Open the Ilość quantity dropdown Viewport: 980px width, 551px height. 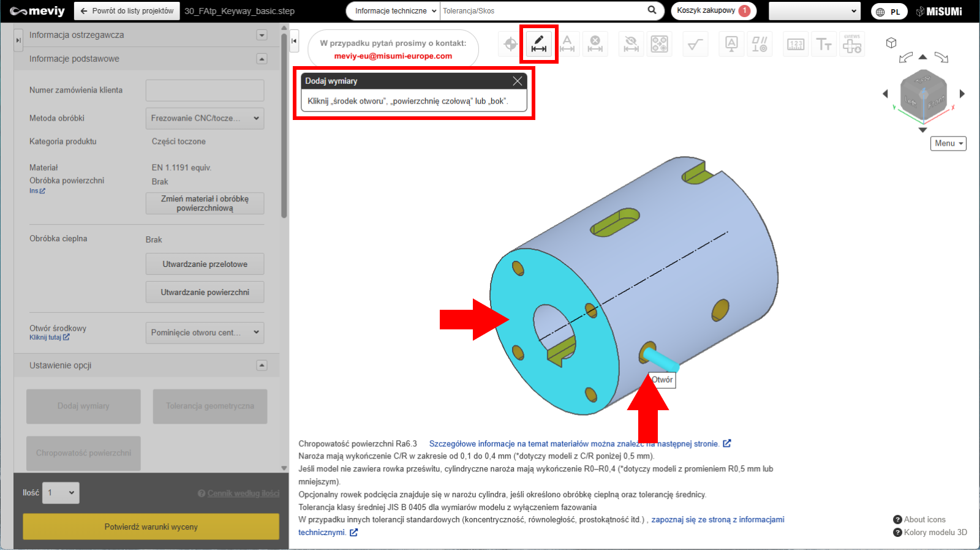coord(61,493)
